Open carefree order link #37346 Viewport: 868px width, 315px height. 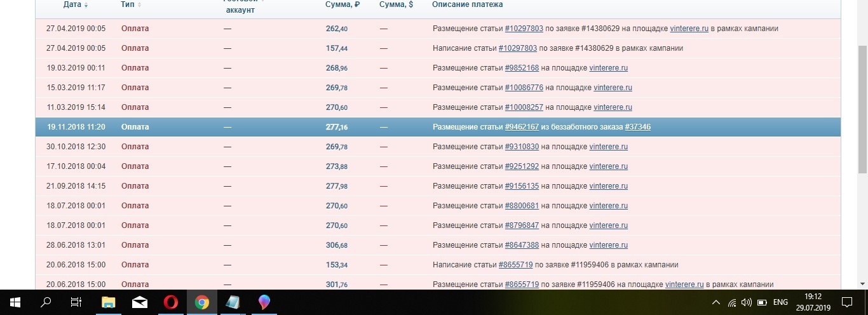(638, 127)
